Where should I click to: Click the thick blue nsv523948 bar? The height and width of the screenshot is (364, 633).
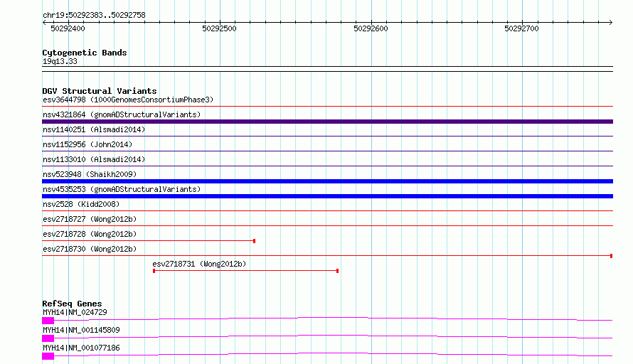(x=327, y=181)
